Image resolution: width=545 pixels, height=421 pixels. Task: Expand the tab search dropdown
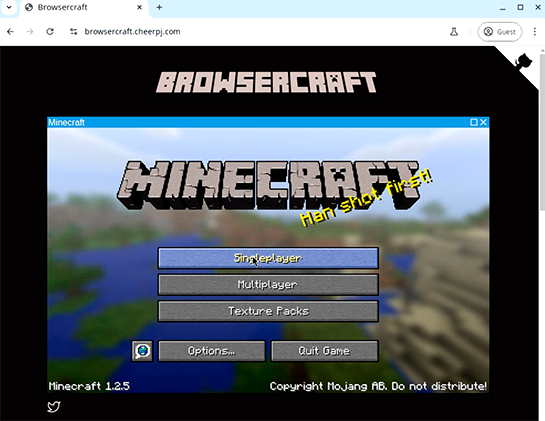pos(9,7)
